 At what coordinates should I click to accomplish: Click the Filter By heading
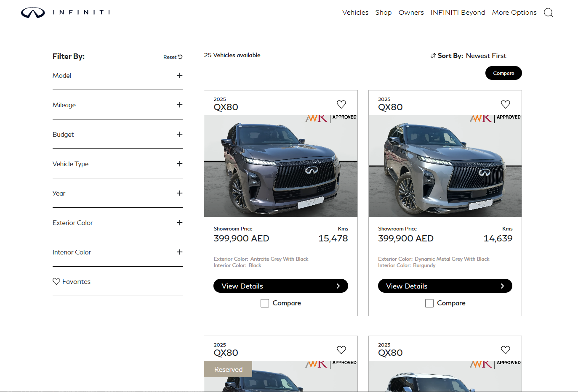(69, 56)
